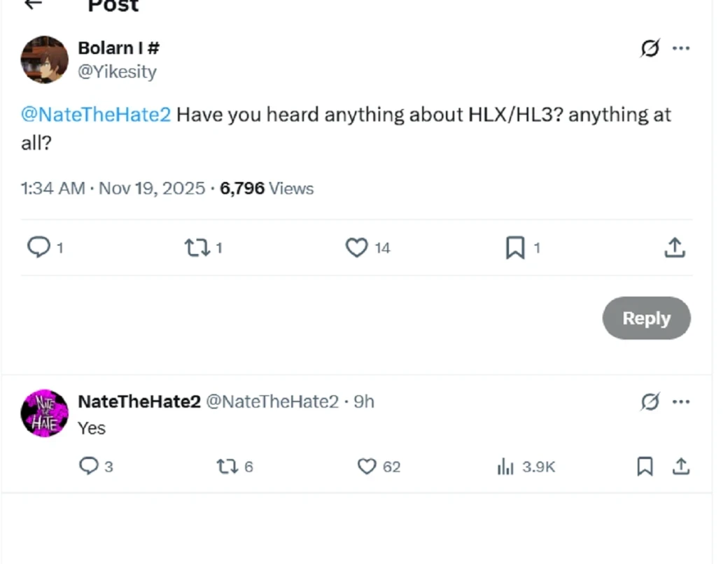The width and height of the screenshot is (728, 564).
Task: Open NateTheHate2's profile avatar
Action: pos(45,413)
